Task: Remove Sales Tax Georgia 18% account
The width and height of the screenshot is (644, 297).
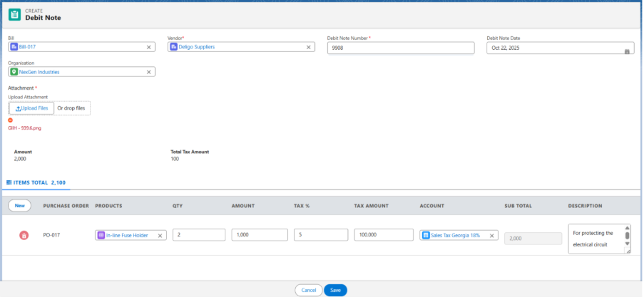Action: (x=491, y=235)
